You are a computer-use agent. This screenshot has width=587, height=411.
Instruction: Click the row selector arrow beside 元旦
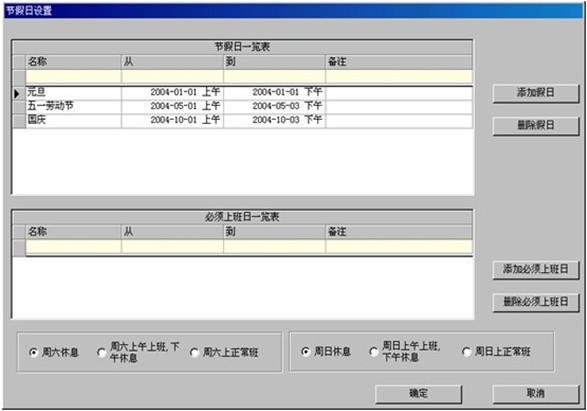click(x=18, y=93)
